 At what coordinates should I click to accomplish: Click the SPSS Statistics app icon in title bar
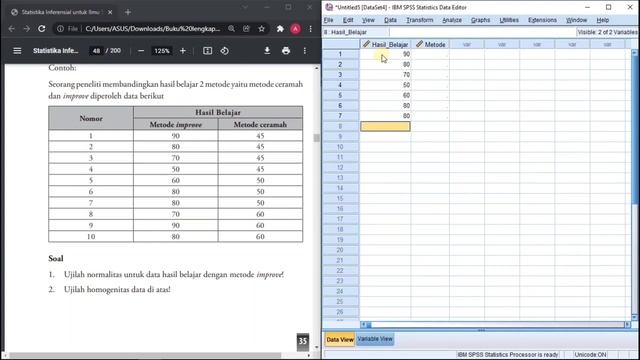pyautogui.click(x=329, y=7)
